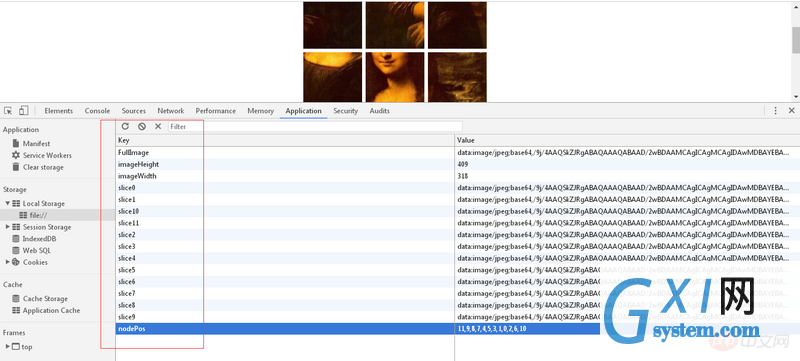Screen dimensions: 800x361
Task: Clear all storage entries icon
Action: (142, 126)
